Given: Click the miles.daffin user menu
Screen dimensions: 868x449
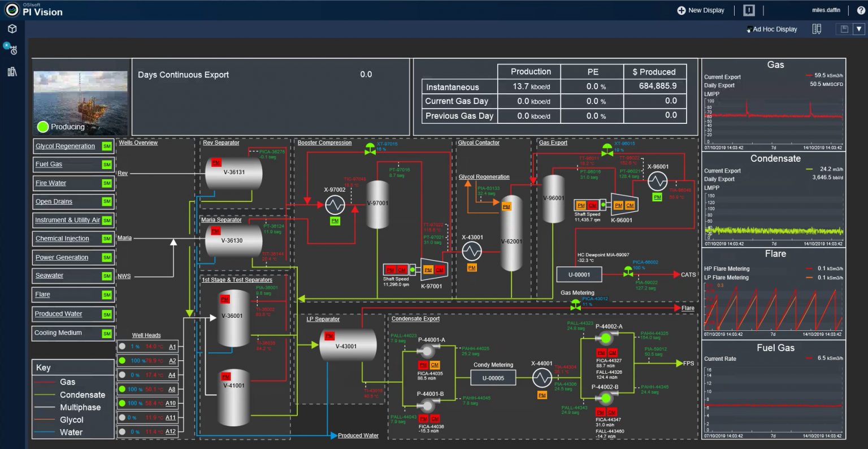Looking at the screenshot, I should click(826, 10).
